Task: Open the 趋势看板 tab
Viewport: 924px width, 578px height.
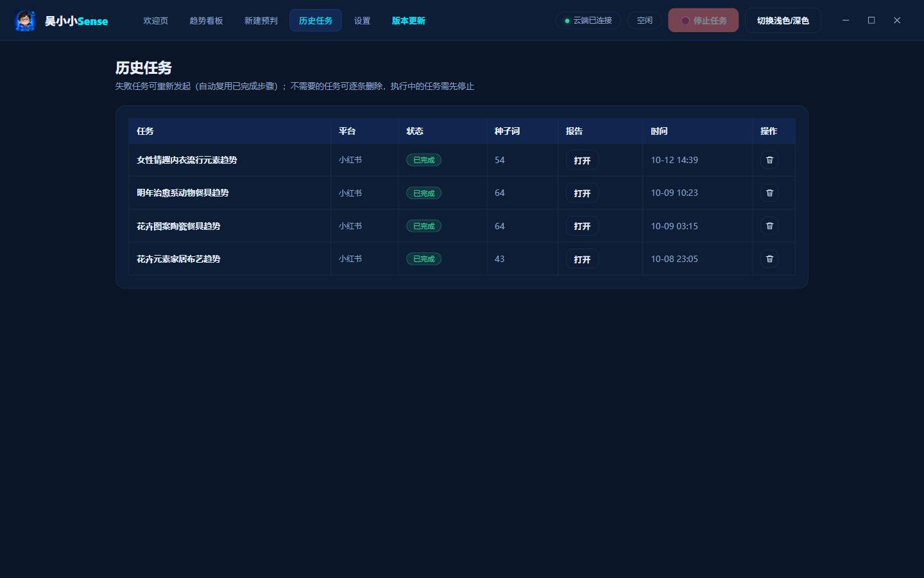Action: [x=206, y=21]
